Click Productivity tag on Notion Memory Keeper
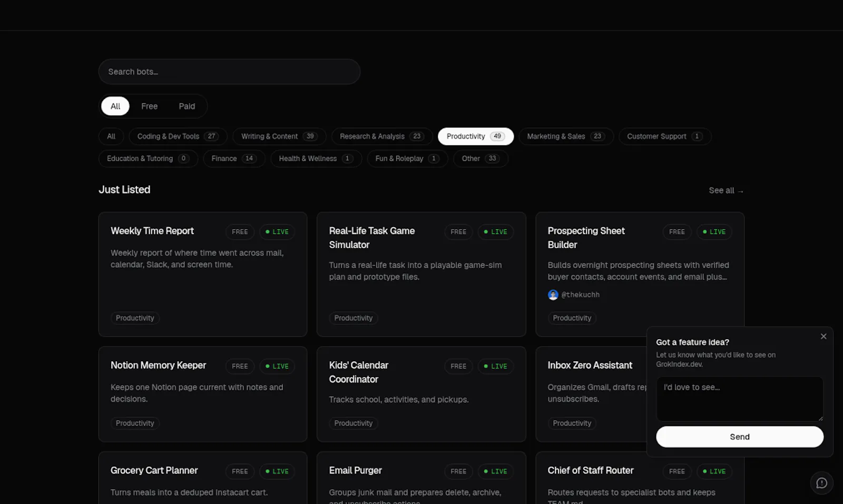Image resolution: width=843 pixels, height=504 pixels. 135,423
